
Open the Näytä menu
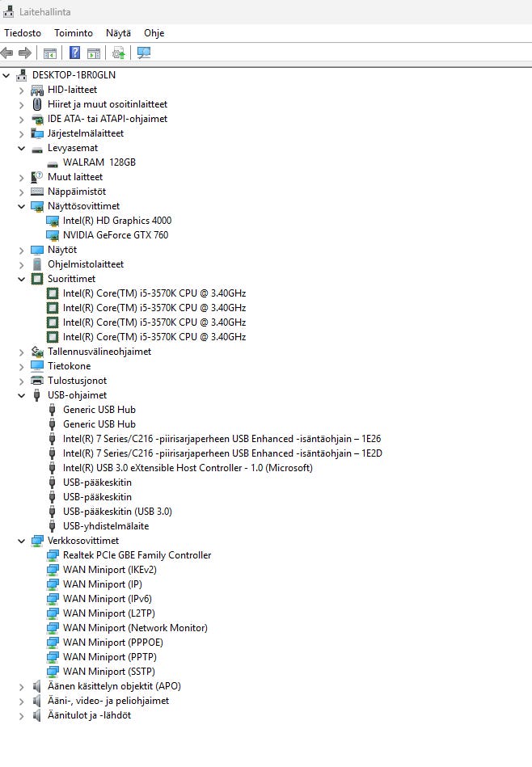(118, 33)
